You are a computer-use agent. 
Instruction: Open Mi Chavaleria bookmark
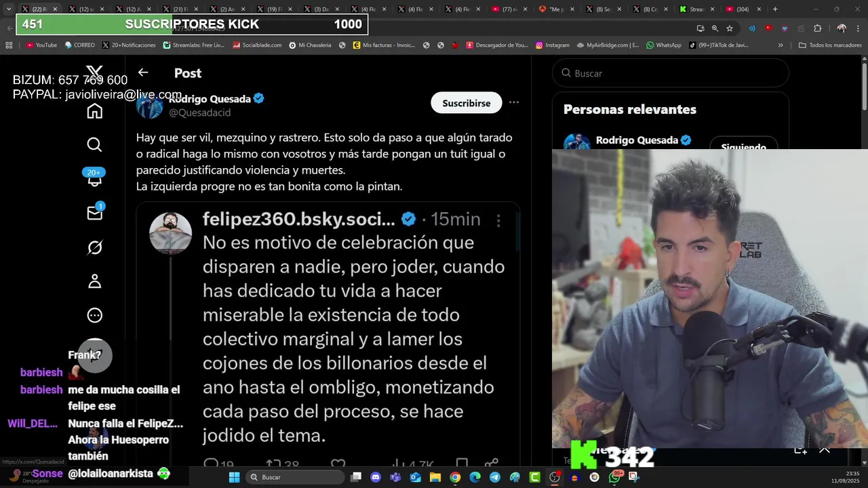click(311, 45)
